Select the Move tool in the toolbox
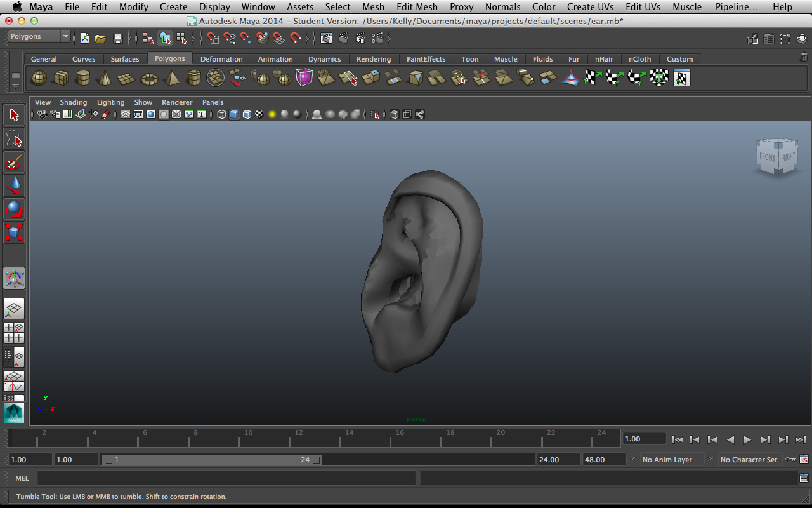This screenshot has height=508, width=812. 14,185
